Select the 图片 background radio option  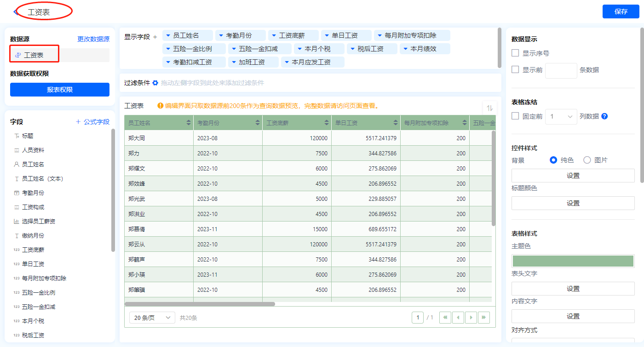tap(587, 160)
